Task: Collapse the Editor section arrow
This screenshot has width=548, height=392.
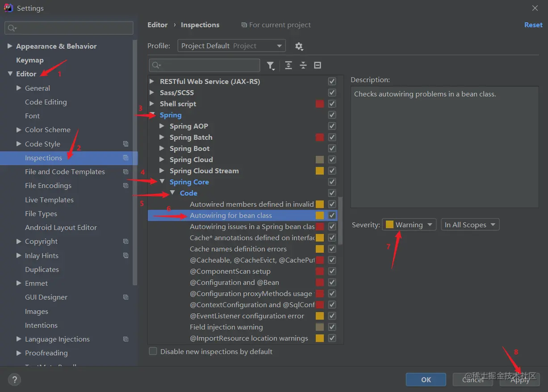Action: [x=10, y=74]
